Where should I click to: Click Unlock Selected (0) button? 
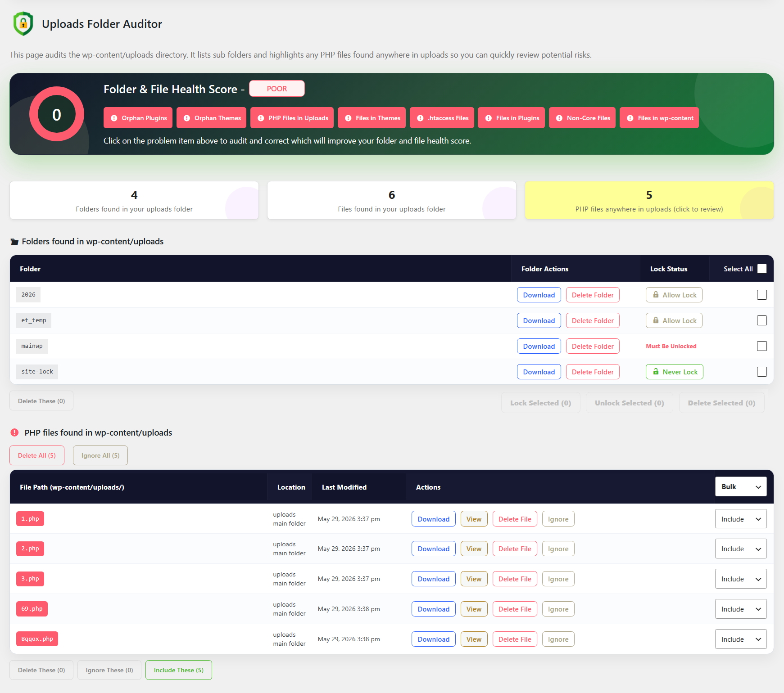pos(630,403)
